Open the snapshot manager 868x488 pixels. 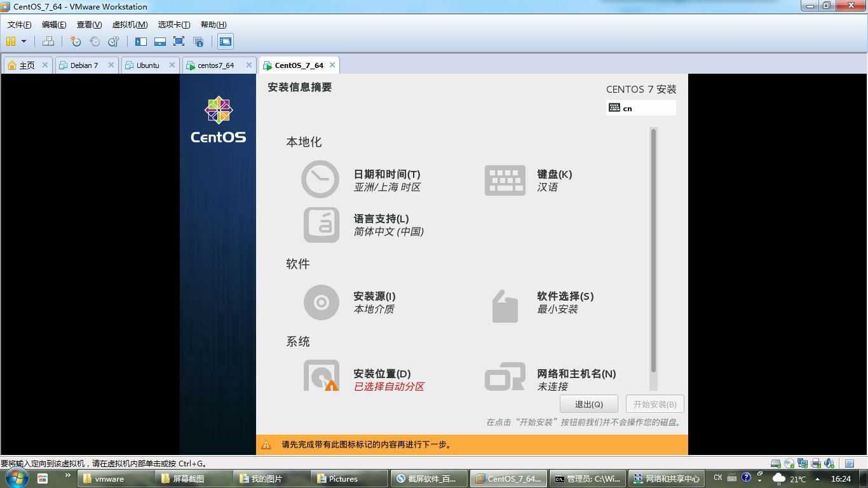coord(114,41)
